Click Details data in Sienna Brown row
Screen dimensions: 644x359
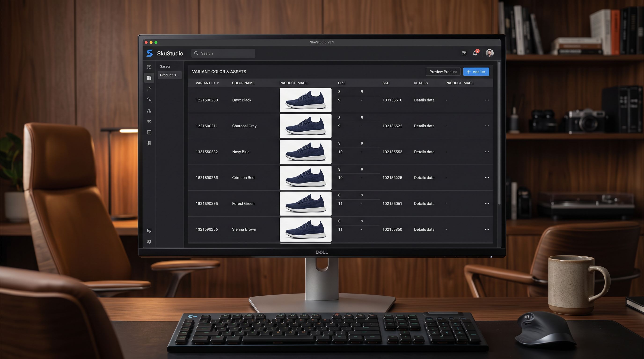click(x=424, y=230)
